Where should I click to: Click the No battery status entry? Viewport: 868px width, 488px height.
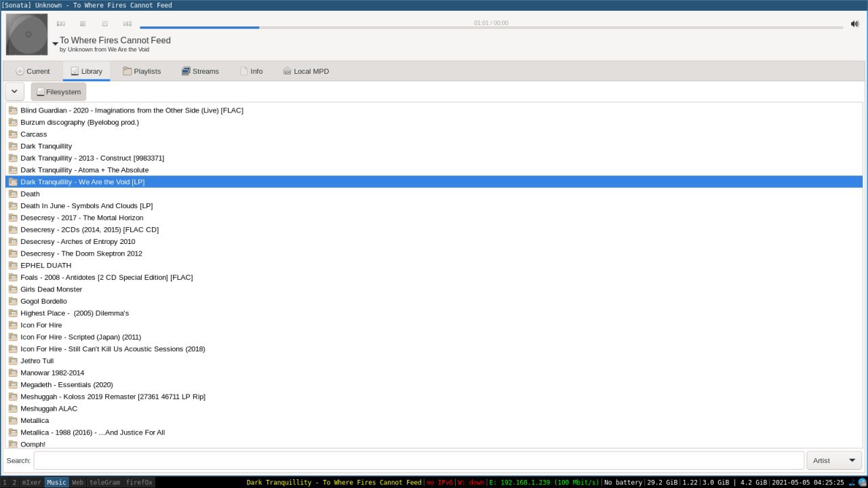click(623, 483)
